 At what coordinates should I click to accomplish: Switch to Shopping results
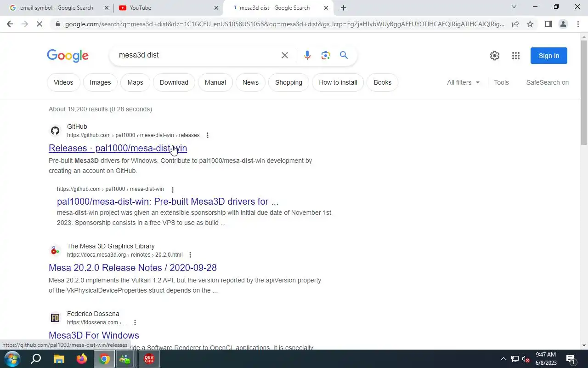pyautogui.click(x=288, y=82)
